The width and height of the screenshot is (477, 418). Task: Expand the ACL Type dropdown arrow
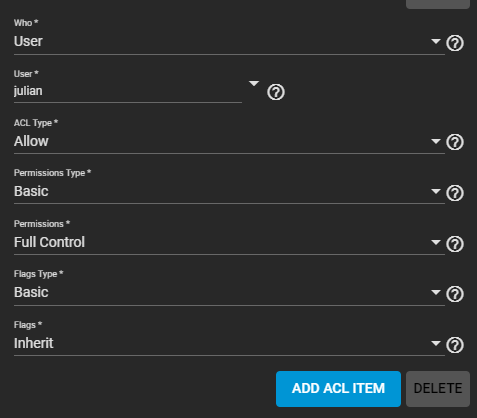pos(436,141)
